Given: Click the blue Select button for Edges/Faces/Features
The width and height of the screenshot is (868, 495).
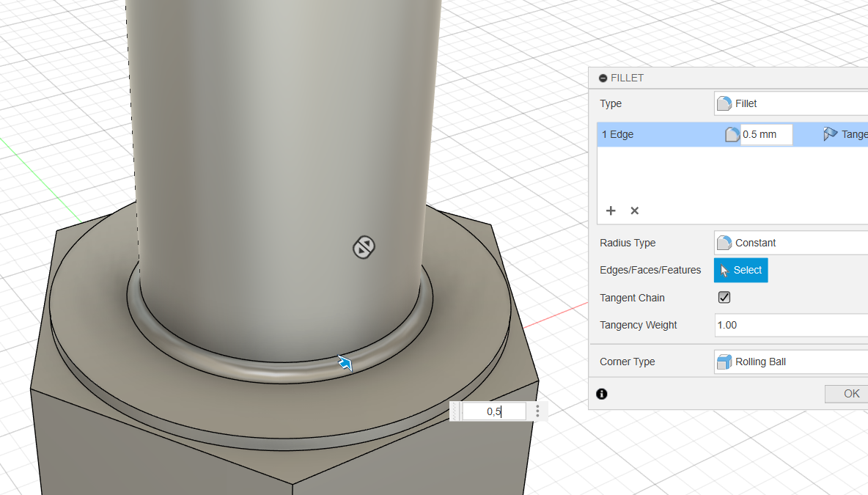Looking at the screenshot, I should click(x=740, y=270).
